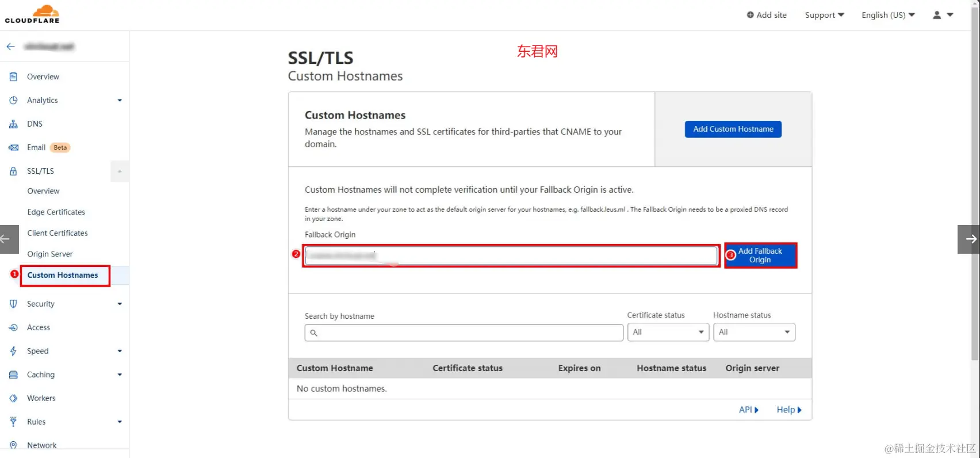980x458 pixels.
Task: Open the sidebar Overview item
Action: (43, 77)
